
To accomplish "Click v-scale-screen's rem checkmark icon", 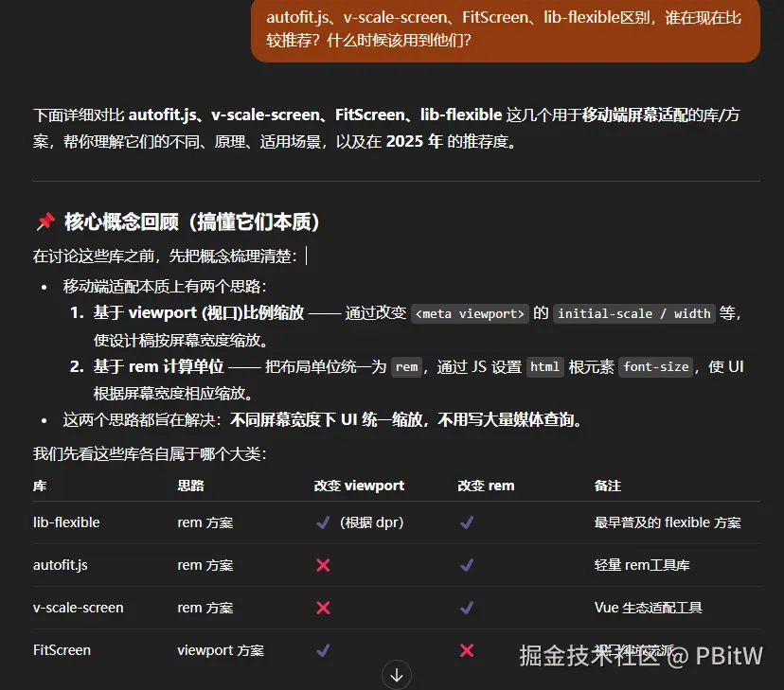I will coord(467,608).
